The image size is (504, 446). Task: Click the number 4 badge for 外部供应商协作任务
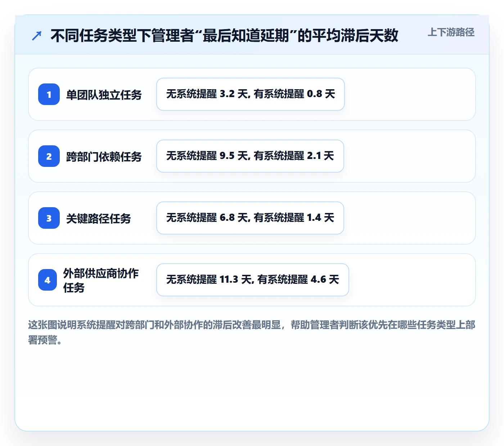48,280
